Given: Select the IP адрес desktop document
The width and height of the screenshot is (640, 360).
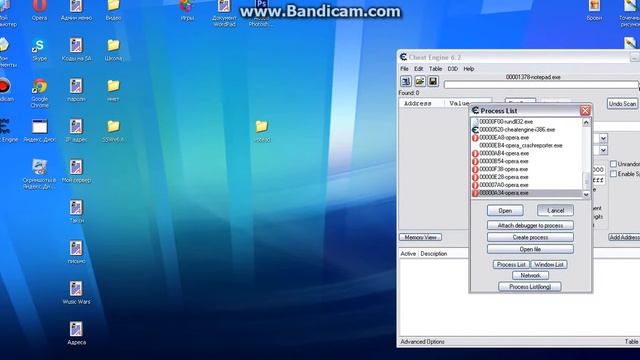Looking at the screenshot, I should point(76,131).
